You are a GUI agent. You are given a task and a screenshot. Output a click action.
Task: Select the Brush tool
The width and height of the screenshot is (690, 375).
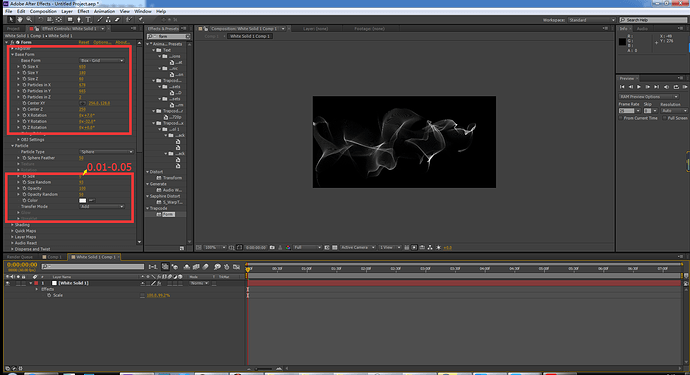tap(99, 19)
